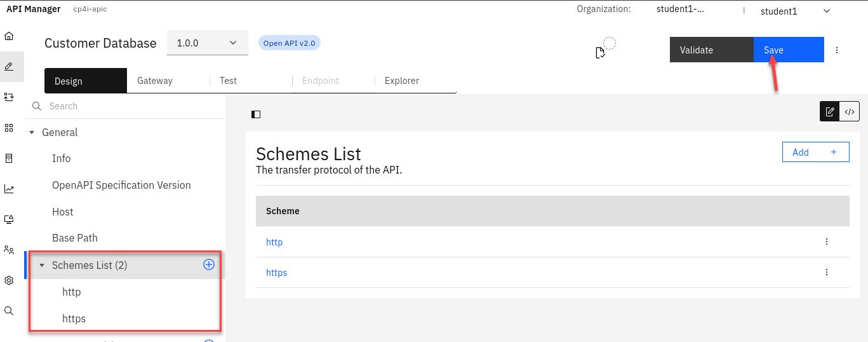
Task: Open the https scheme link in table
Action: coord(276,273)
